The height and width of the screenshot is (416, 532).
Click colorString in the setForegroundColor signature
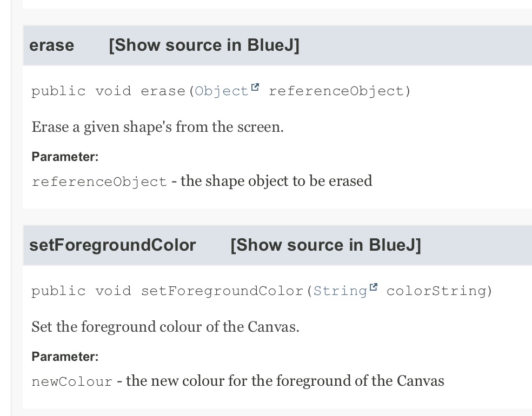click(439, 291)
